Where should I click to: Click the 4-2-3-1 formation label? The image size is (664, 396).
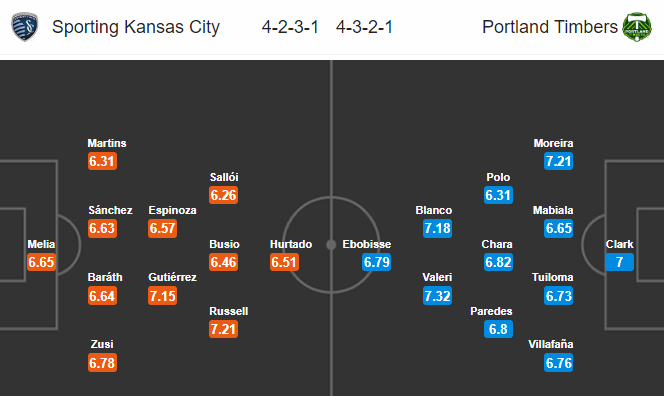[290, 27]
